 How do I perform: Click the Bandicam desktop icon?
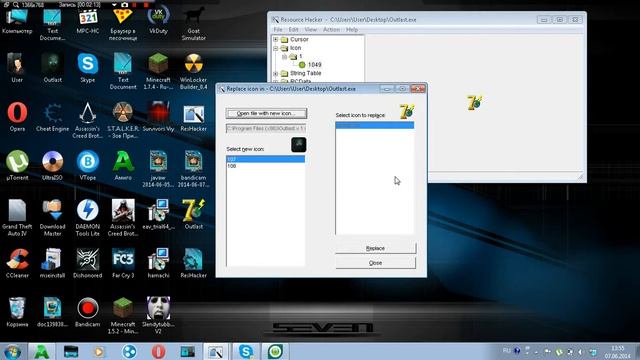(x=88, y=312)
